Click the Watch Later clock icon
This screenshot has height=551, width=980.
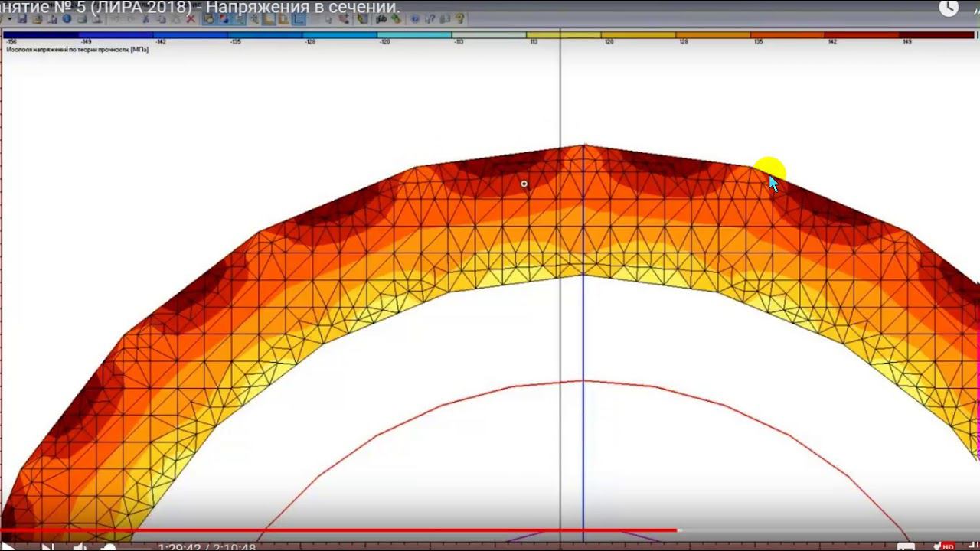(x=949, y=8)
